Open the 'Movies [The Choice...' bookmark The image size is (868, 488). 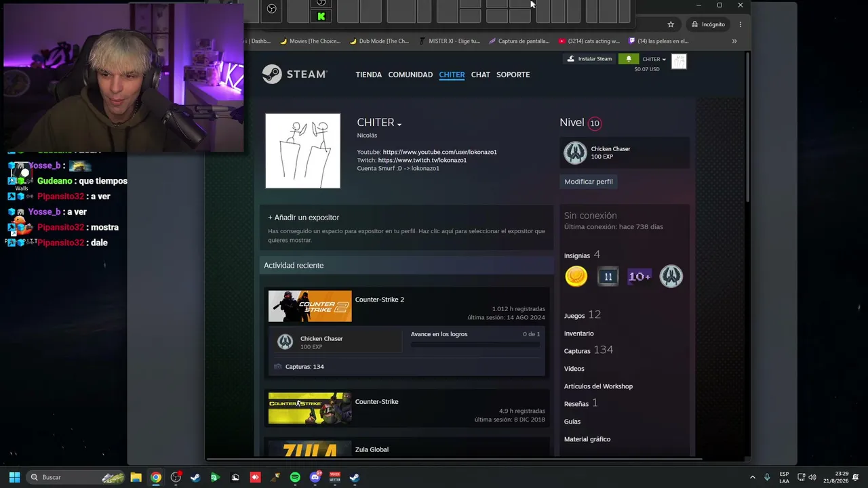(310, 41)
